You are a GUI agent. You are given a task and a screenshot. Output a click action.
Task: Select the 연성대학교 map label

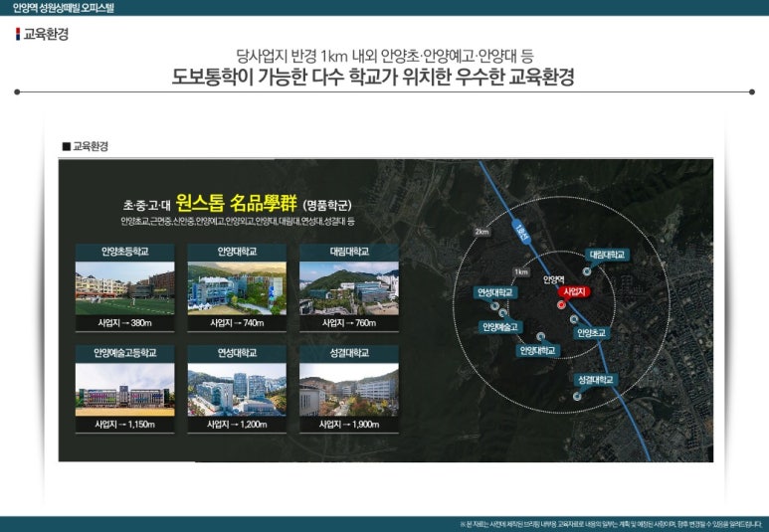[x=495, y=292]
